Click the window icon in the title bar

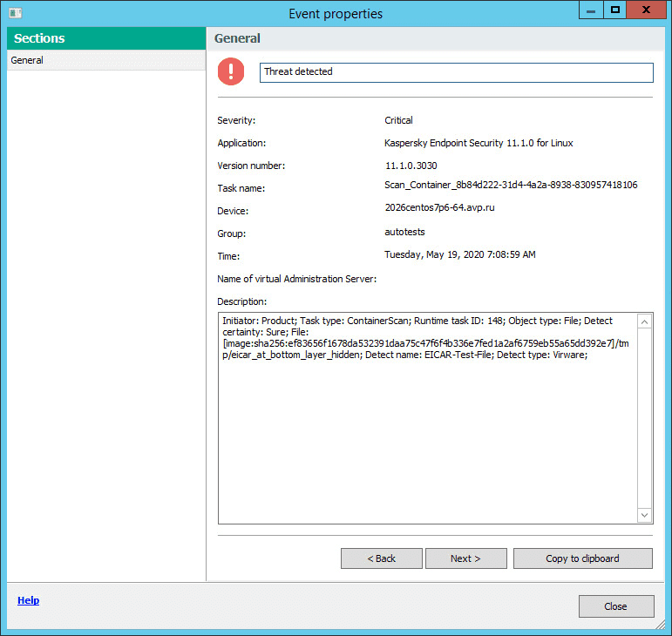(15, 13)
